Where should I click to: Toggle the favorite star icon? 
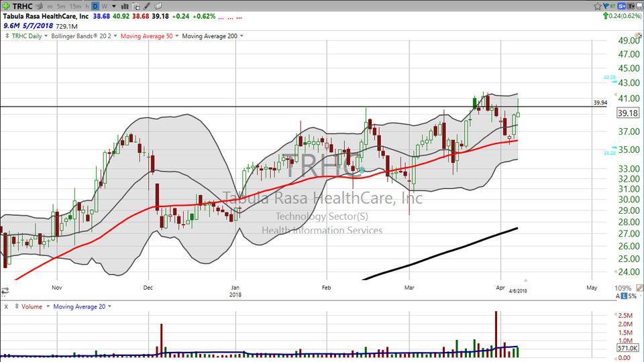point(598,6)
